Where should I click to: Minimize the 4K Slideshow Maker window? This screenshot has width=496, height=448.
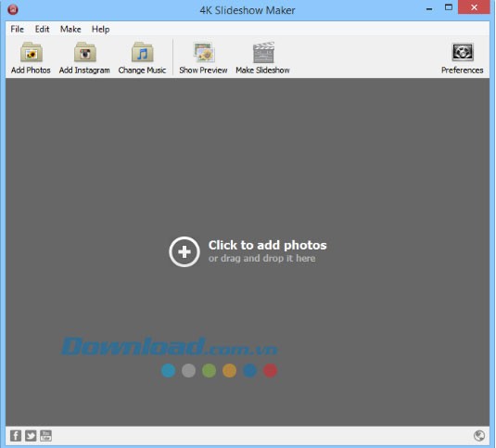point(429,8)
